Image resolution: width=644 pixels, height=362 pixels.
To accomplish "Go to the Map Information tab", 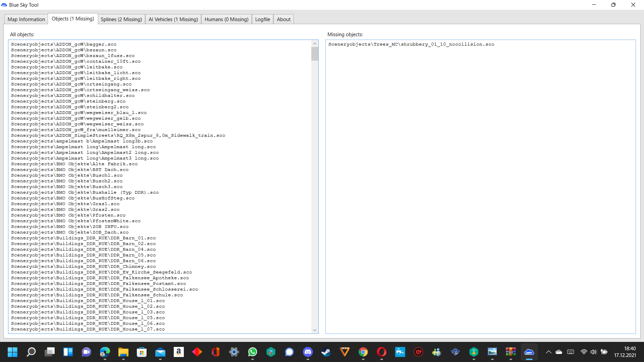I will pos(26,19).
